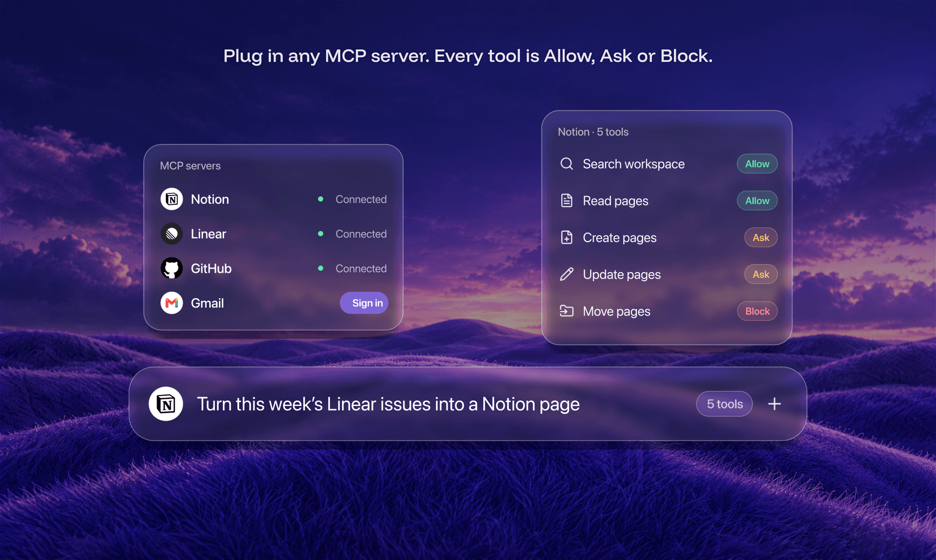
Task: Toggle the Allow permission for Read pages
Action: point(757,201)
